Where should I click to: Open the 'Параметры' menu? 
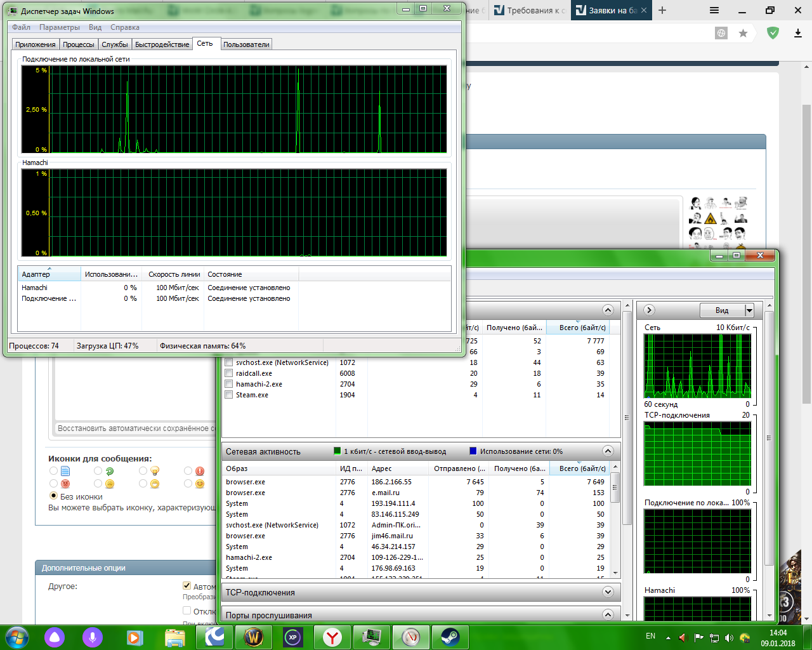tap(60, 27)
